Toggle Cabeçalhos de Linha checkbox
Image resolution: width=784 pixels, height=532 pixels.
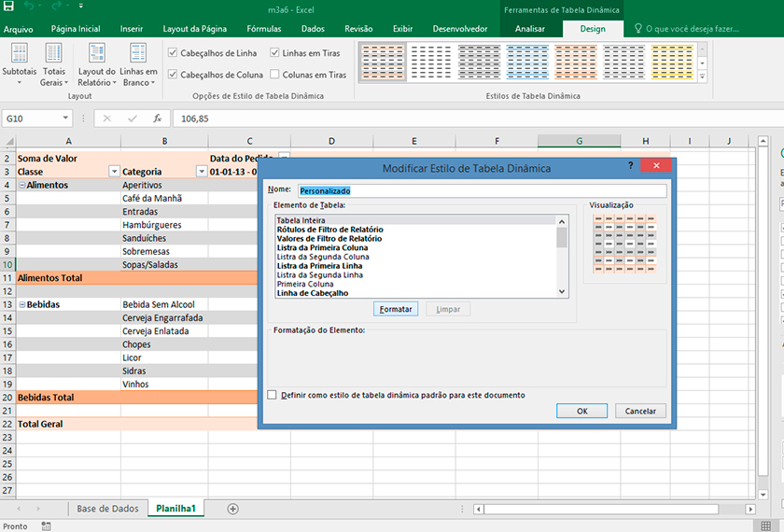173,52
